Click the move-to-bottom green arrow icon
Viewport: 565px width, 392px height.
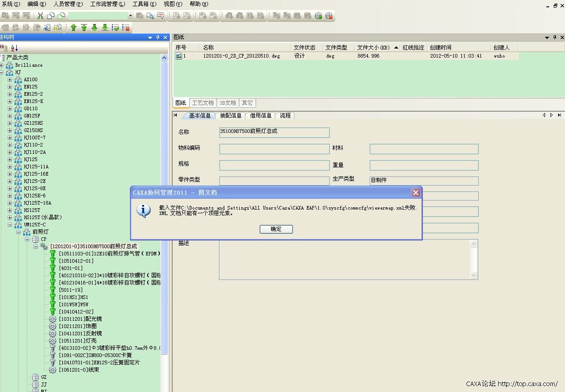(x=105, y=28)
